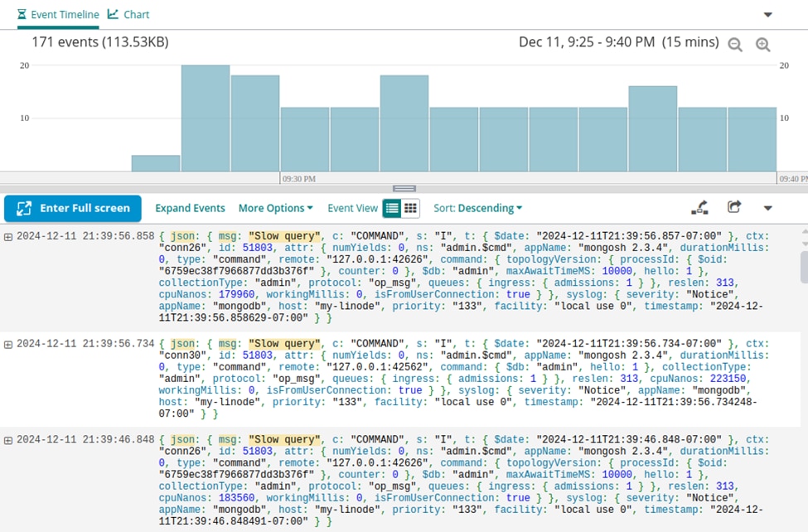808x532 pixels.
Task: Expand the 21:39:56.734 event row
Action: (8, 344)
